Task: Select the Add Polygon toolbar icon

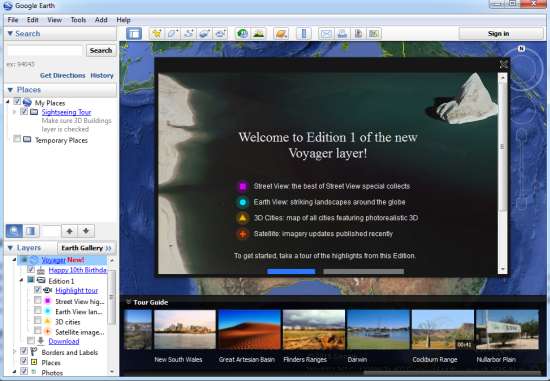Action: pyautogui.click(x=173, y=34)
